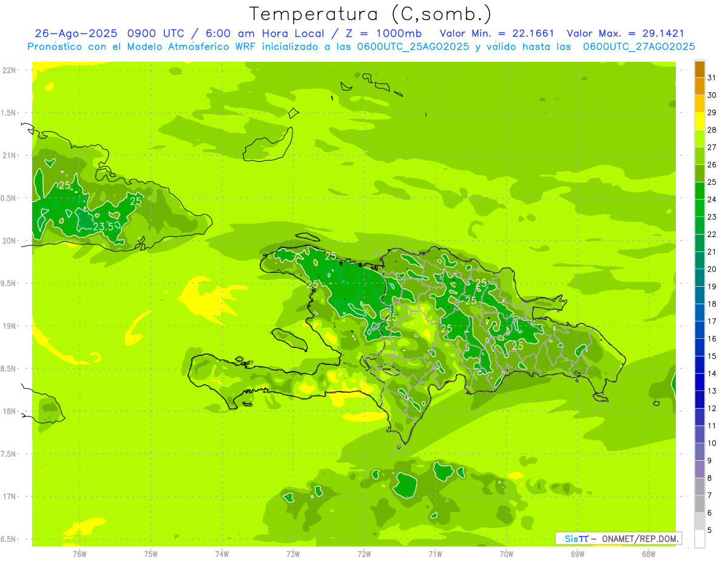This screenshot has height=562, width=728.
Task: Click the "71W" longitude axis label
Action: 435,554
